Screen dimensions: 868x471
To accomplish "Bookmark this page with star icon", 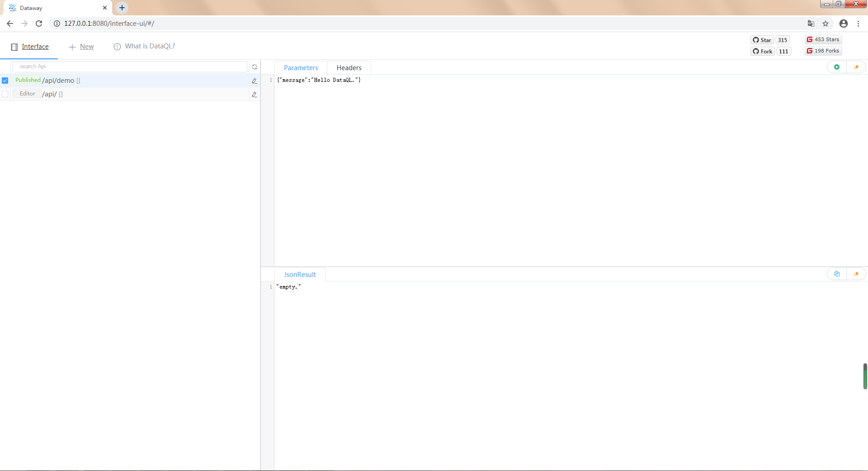I will [x=826, y=24].
